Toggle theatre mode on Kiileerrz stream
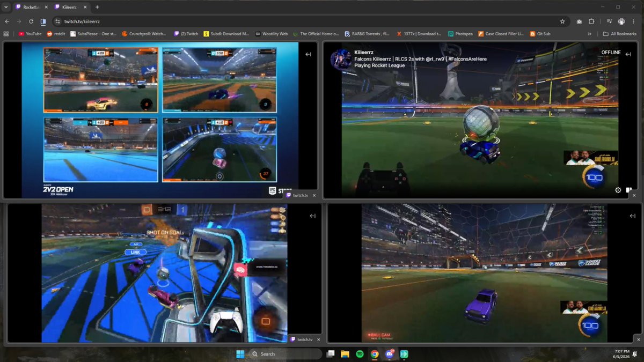The image size is (644, 362). pyautogui.click(x=628, y=190)
